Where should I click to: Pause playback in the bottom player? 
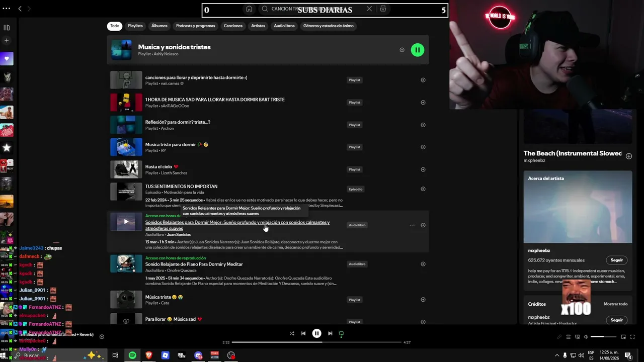click(x=316, y=333)
